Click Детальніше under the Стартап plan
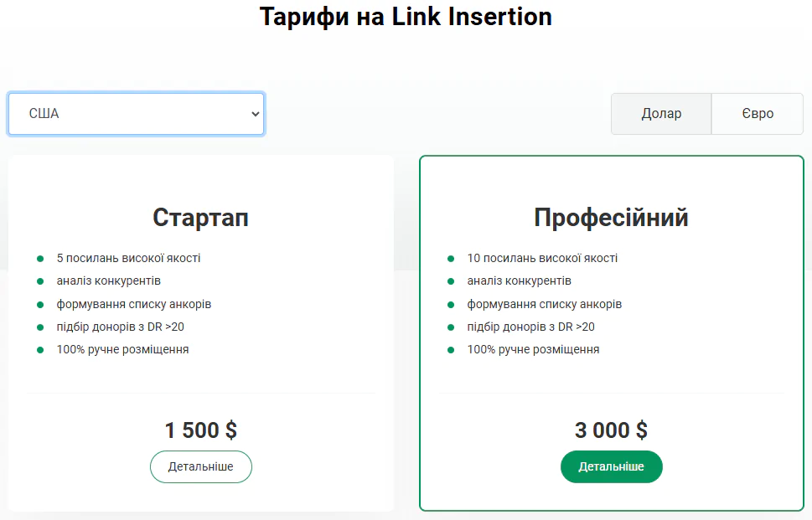Image resolution: width=812 pixels, height=520 pixels. coord(201,466)
